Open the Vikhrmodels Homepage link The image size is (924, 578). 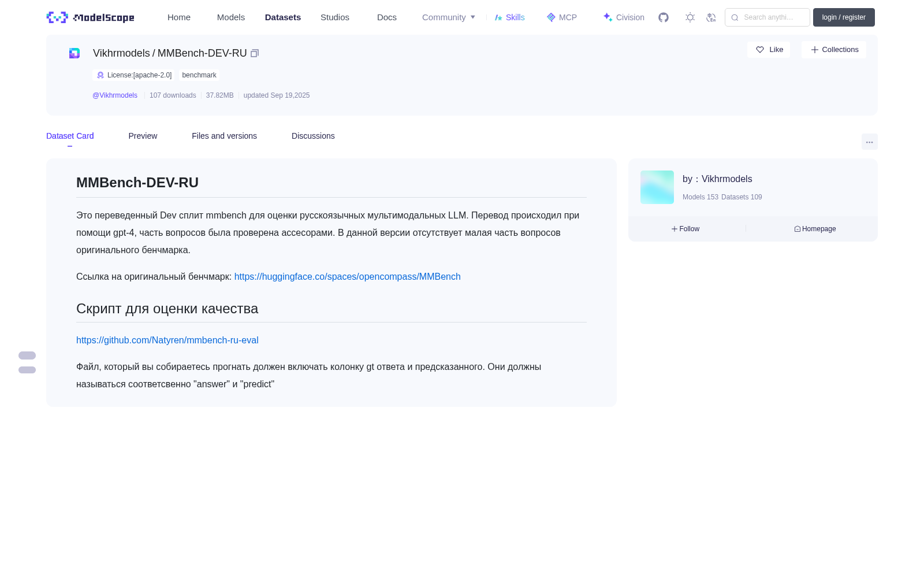point(815,229)
